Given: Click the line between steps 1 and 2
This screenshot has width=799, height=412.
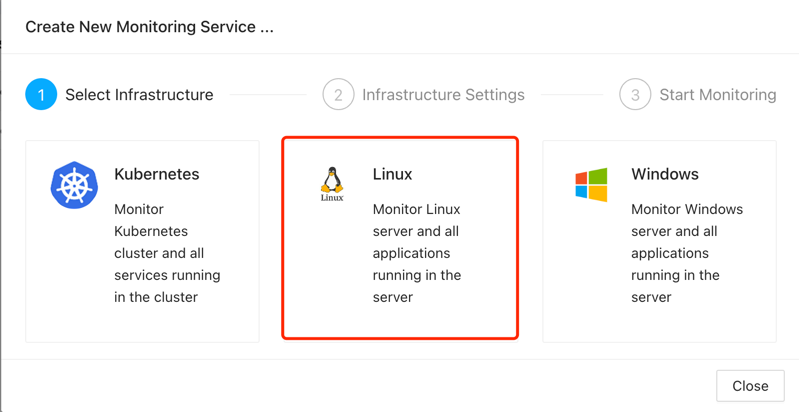Looking at the screenshot, I should click(x=268, y=95).
